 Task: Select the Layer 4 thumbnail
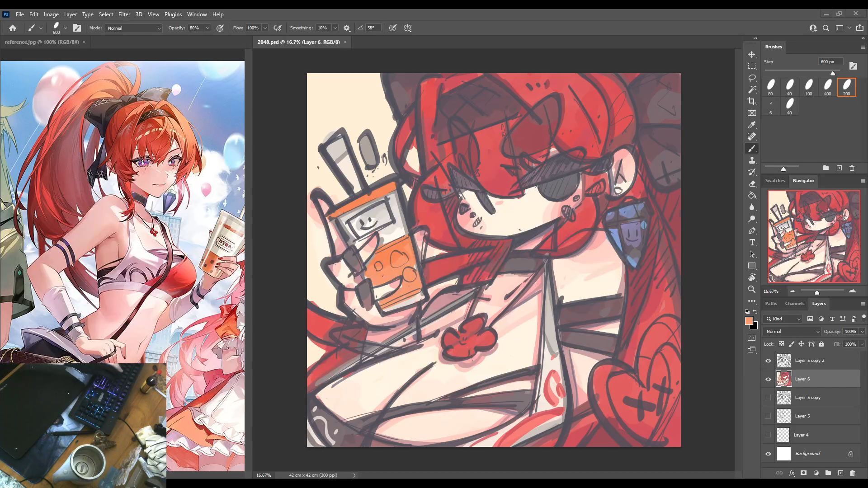click(783, 435)
